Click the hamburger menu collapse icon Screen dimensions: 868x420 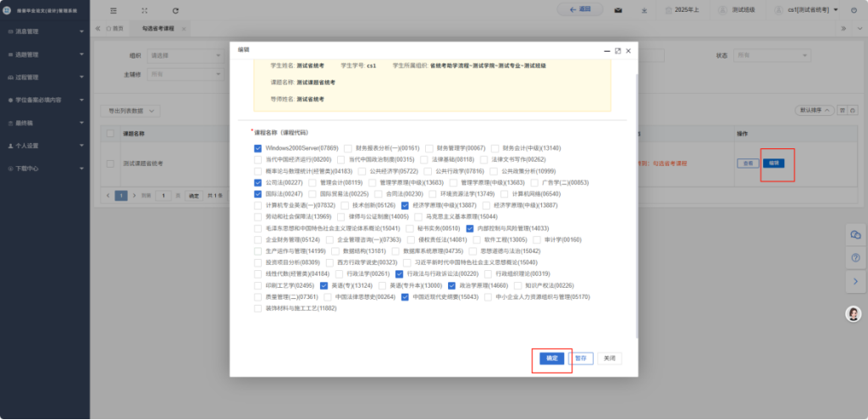113,10
